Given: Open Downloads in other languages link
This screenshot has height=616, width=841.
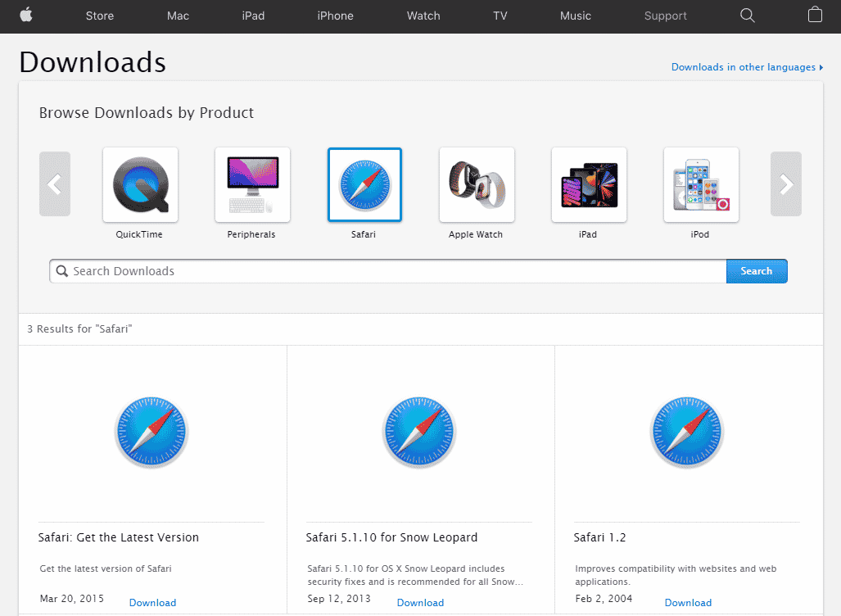Looking at the screenshot, I should tap(747, 67).
